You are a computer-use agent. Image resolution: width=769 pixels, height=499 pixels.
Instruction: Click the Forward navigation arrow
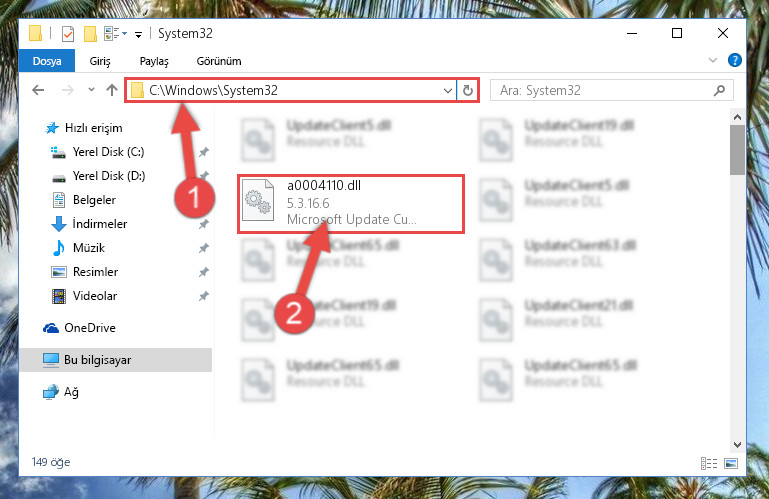pos(68,90)
